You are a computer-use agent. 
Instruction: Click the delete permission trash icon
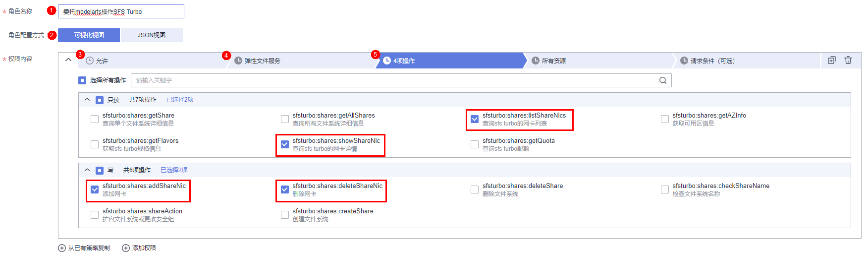pos(848,60)
